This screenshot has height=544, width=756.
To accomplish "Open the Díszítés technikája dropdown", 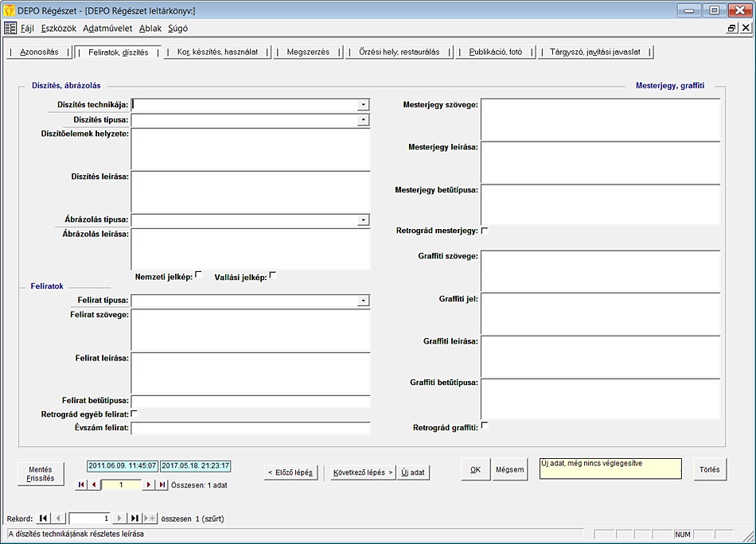I will tap(363, 104).
